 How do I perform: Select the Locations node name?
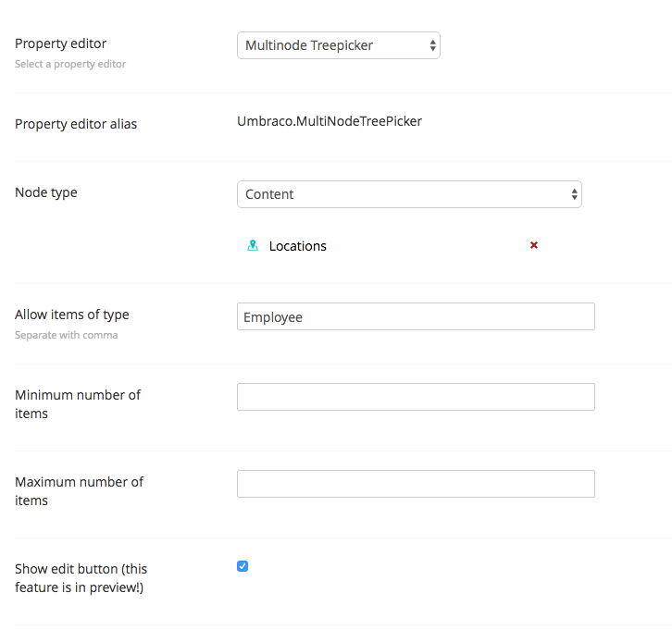click(297, 246)
